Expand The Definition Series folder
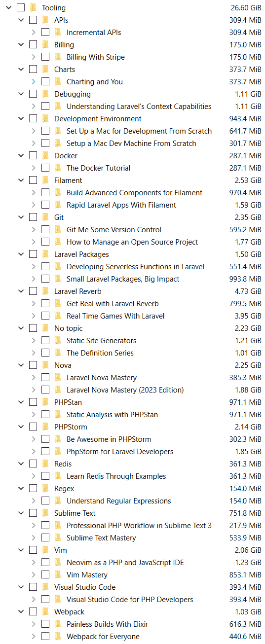Image resolution: width=265 pixels, height=644 pixels. coord(33,353)
